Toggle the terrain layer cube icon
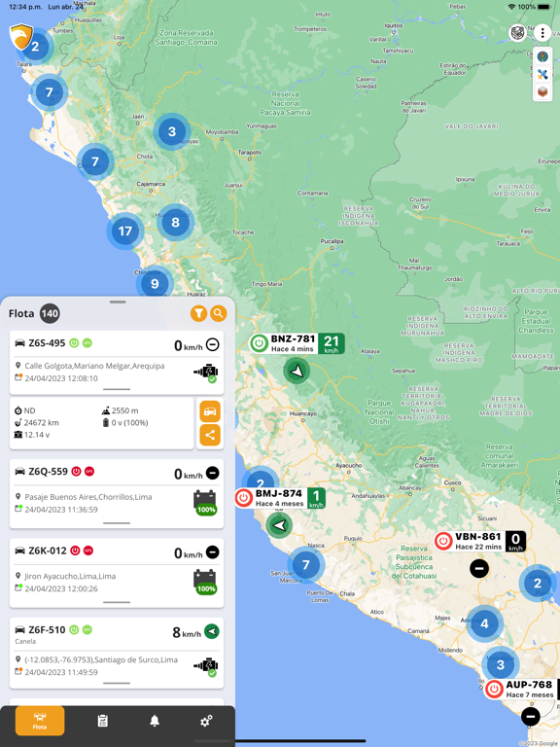Viewport: 560px width, 747px height. point(542,91)
